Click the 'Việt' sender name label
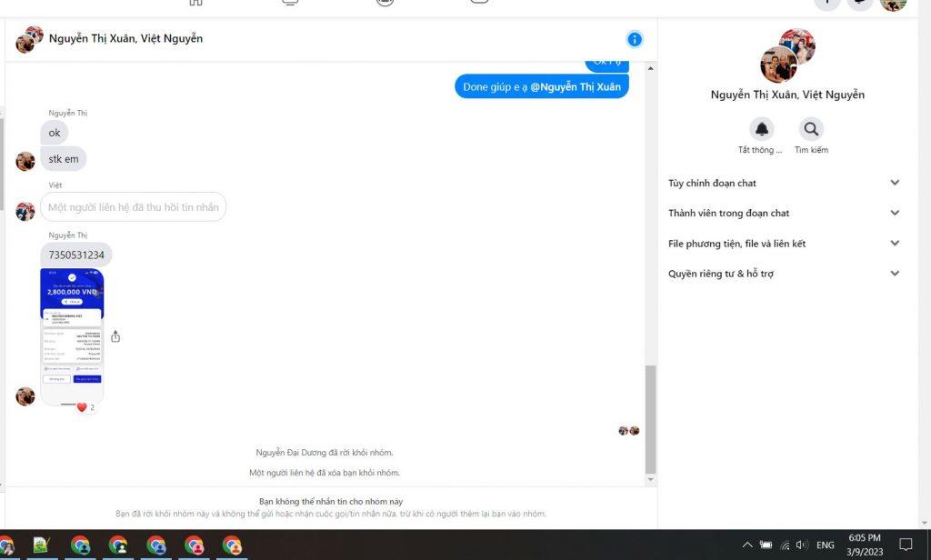 (55, 185)
